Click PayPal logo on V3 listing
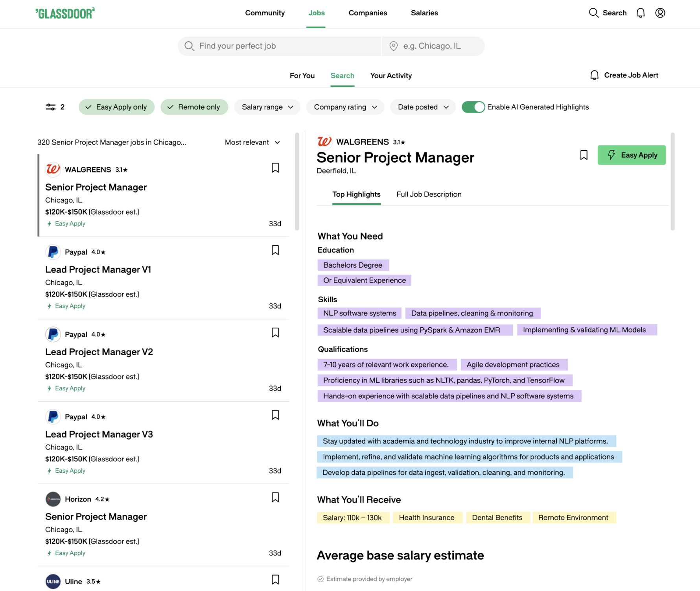The height and width of the screenshot is (591, 700). [53, 417]
